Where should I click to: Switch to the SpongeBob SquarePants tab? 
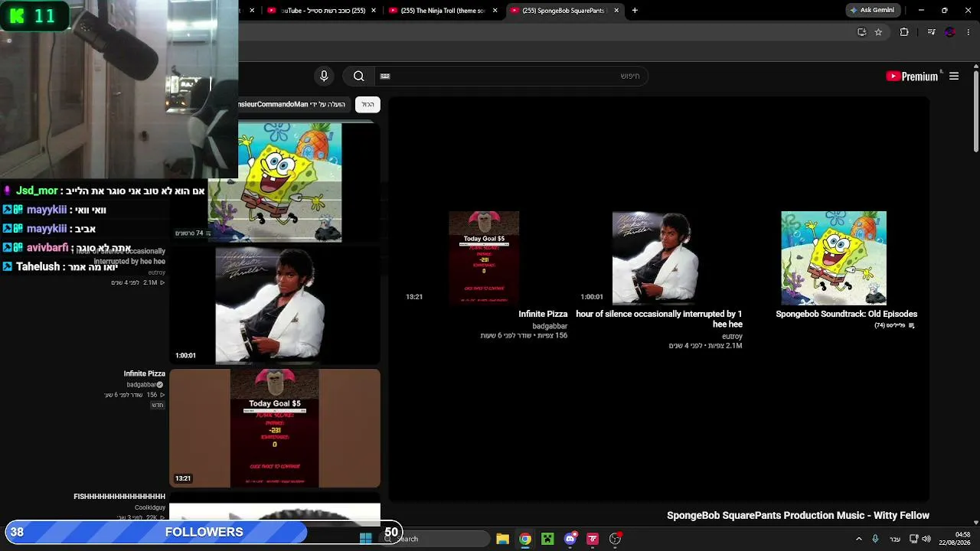click(x=564, y=11)
